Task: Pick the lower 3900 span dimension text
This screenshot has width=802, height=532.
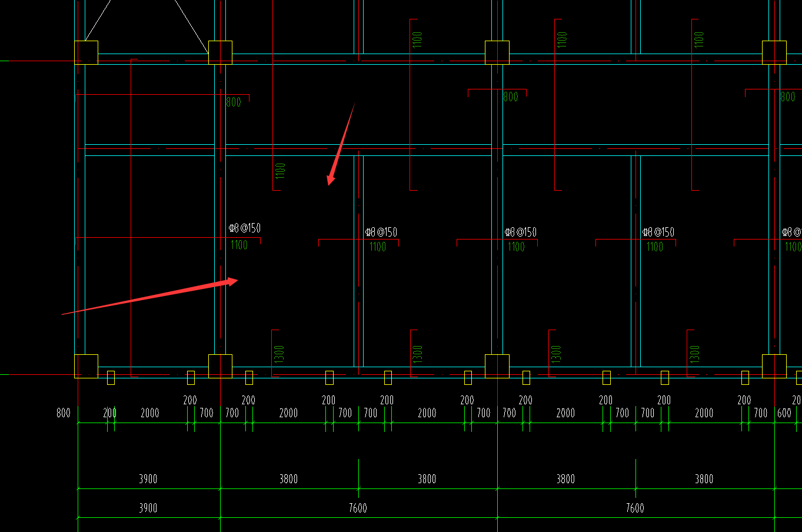Action: pyautogui.click(x=148, y=508)
